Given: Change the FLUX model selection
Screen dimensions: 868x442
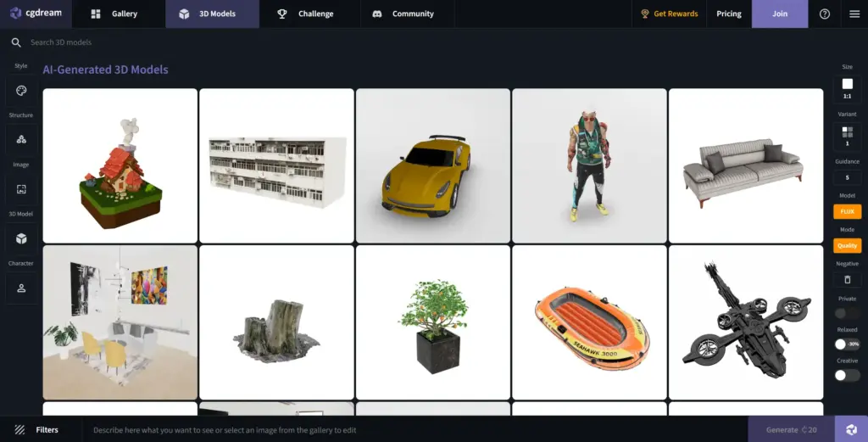Looking at the screenshot, I should 847,211.
